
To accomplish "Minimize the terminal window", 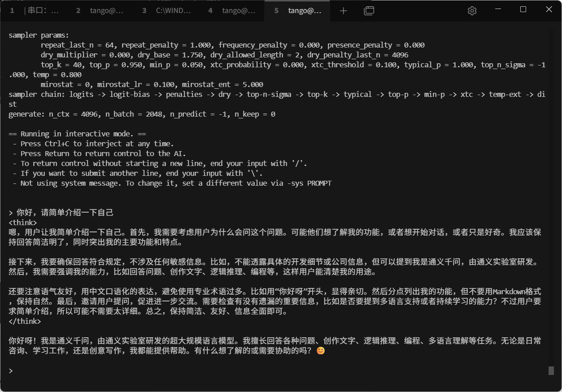I will click(x=497, y=9).
